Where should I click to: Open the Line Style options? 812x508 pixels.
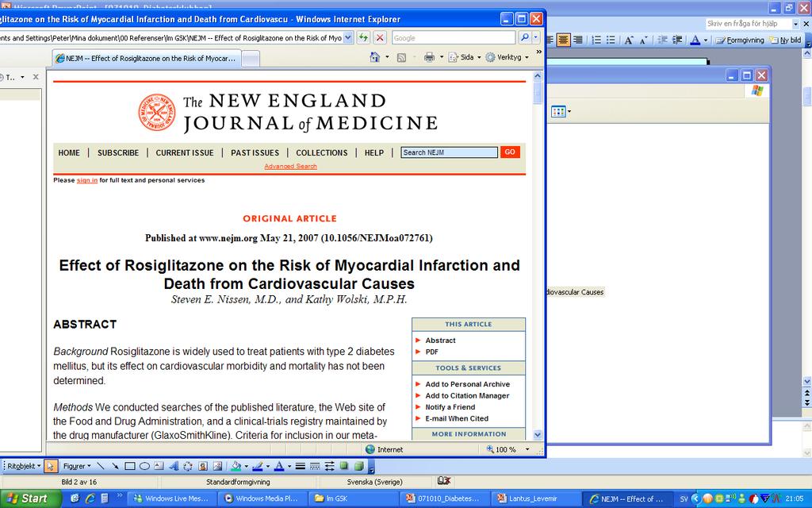click(300, 466)
